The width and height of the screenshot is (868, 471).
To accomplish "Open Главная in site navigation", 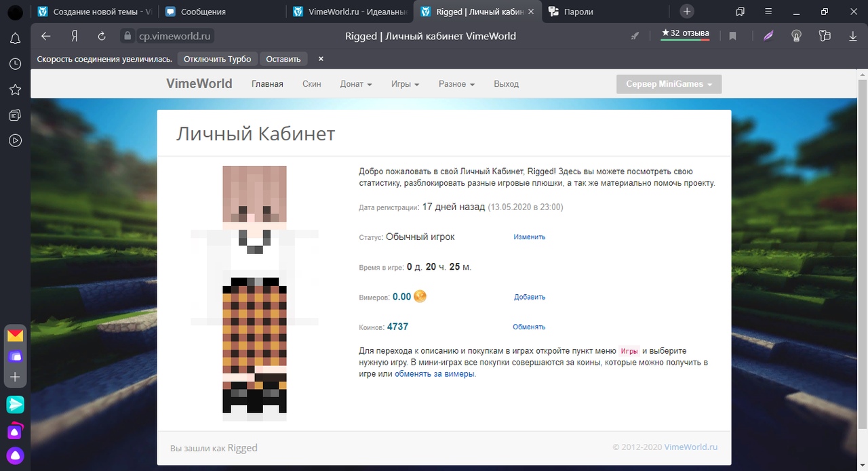I will coord(267,84).
